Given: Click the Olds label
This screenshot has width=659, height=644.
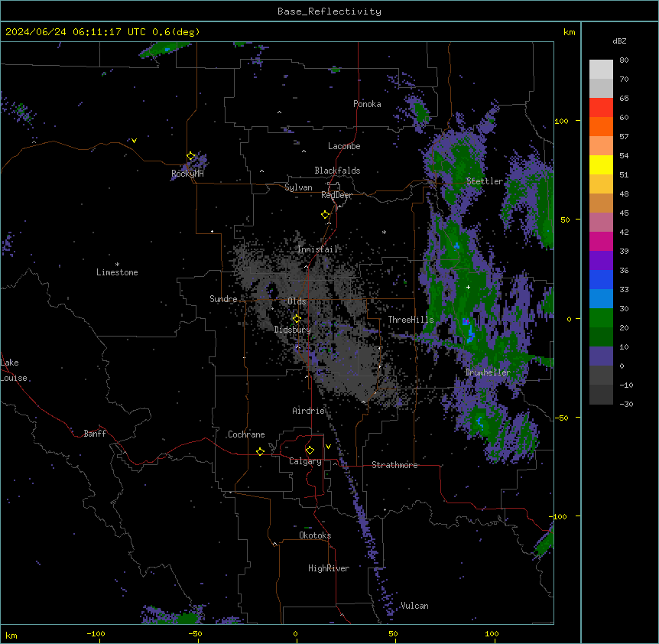Looking at the screenshot, I should 297,301.
